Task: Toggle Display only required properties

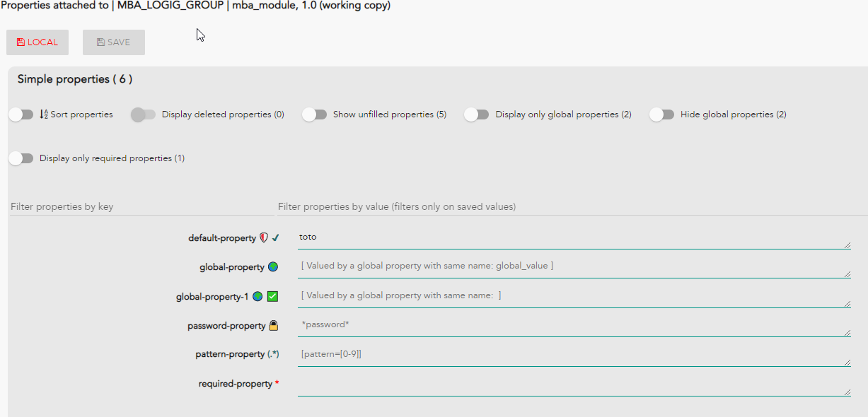Action: pyautogui.click(x=21, y=158)
